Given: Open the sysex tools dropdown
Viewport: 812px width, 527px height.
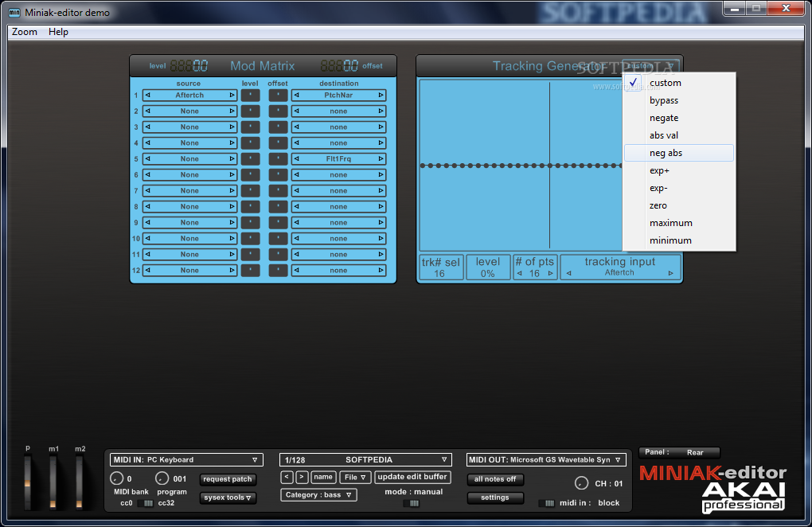Looking at the screenshot, I should [228, 498].
